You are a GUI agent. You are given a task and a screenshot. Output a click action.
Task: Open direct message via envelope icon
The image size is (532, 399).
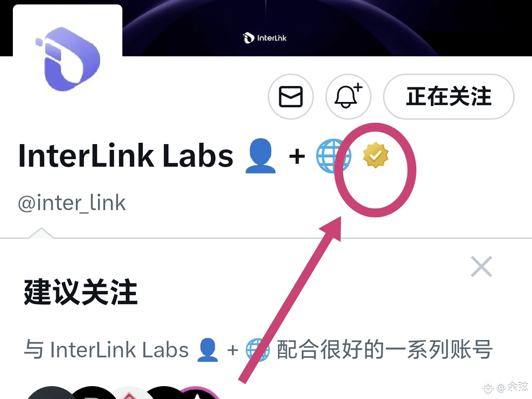(x=291, y=97)
